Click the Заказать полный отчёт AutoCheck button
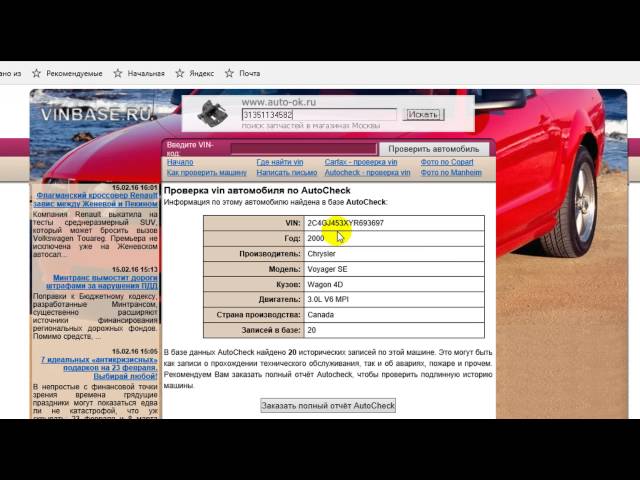Viewport: 640px width, 480px height. (x=328, y=405)
